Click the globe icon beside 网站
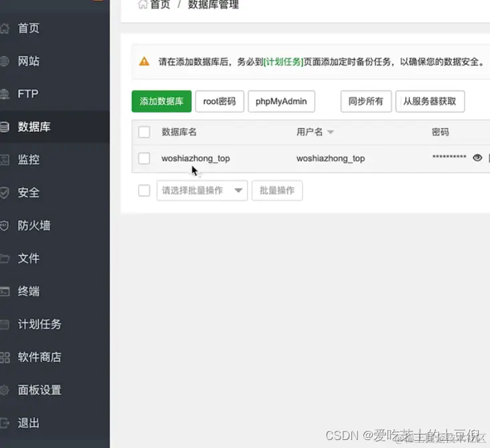 click(x=4, y=61)
